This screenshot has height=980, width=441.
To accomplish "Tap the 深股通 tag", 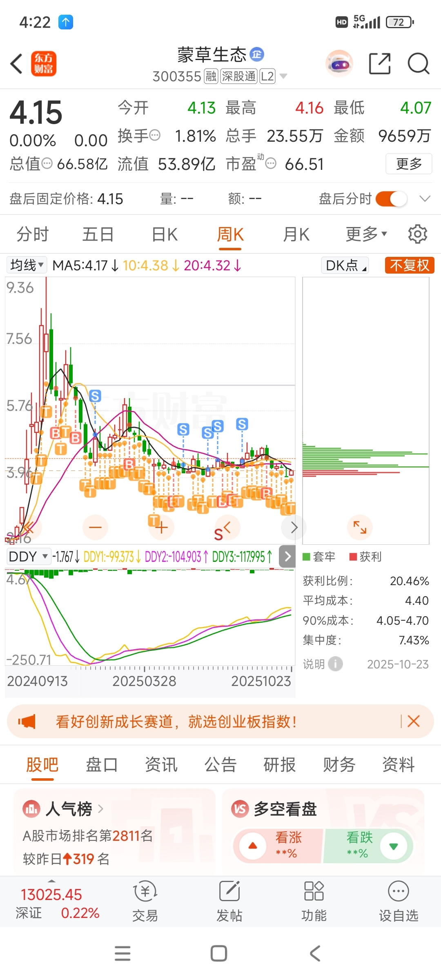I will click(x=239, y=76).
